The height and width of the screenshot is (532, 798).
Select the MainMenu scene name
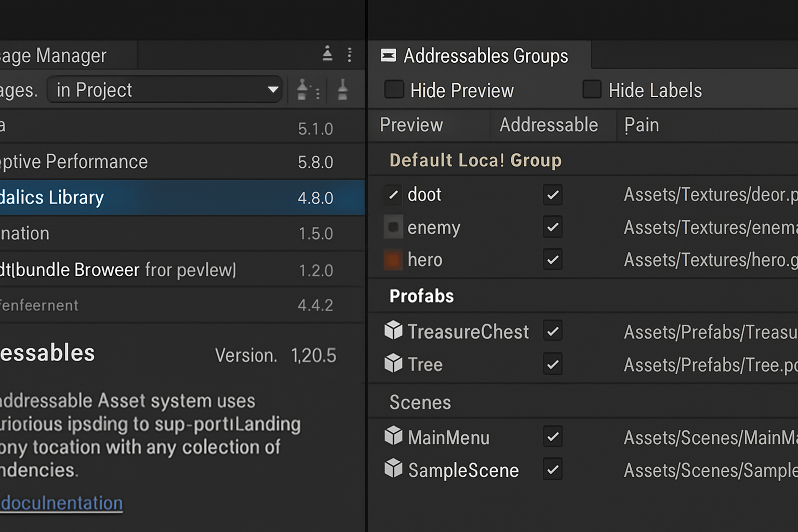pos(448,437)
